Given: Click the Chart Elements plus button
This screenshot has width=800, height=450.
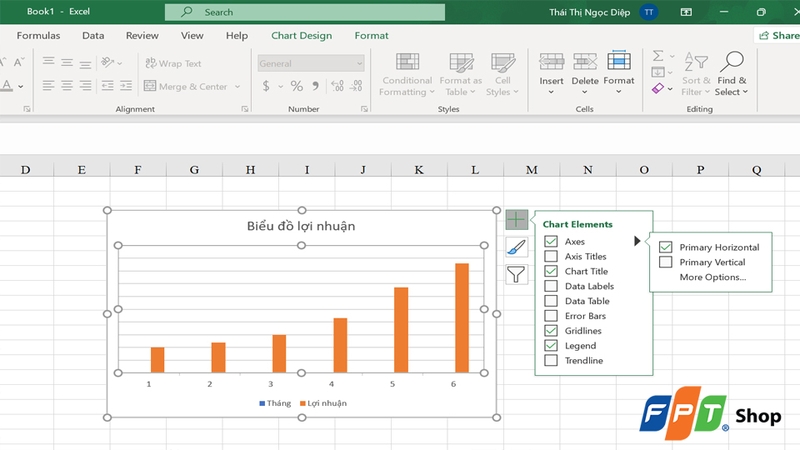Looking at the screenshot, I should click(516, 220).
